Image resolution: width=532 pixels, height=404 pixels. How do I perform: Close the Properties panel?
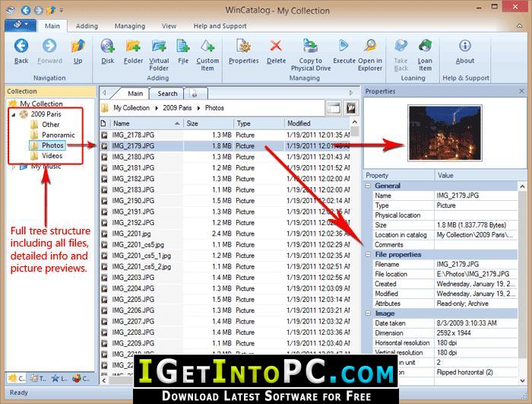[521, 91]
